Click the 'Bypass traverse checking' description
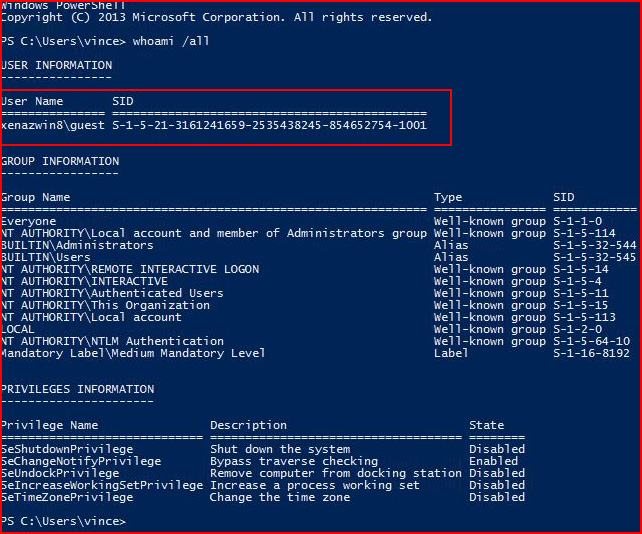Image resolution: width=642 pixels, height=534 pixels. pos(294,462)
